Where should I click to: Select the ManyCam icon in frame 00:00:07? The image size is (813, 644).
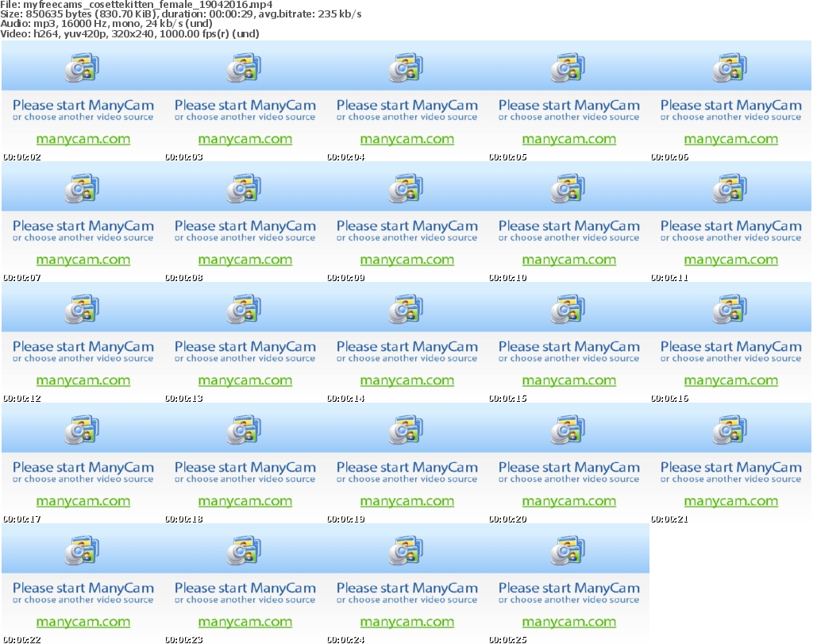click(x=82, y=188)
